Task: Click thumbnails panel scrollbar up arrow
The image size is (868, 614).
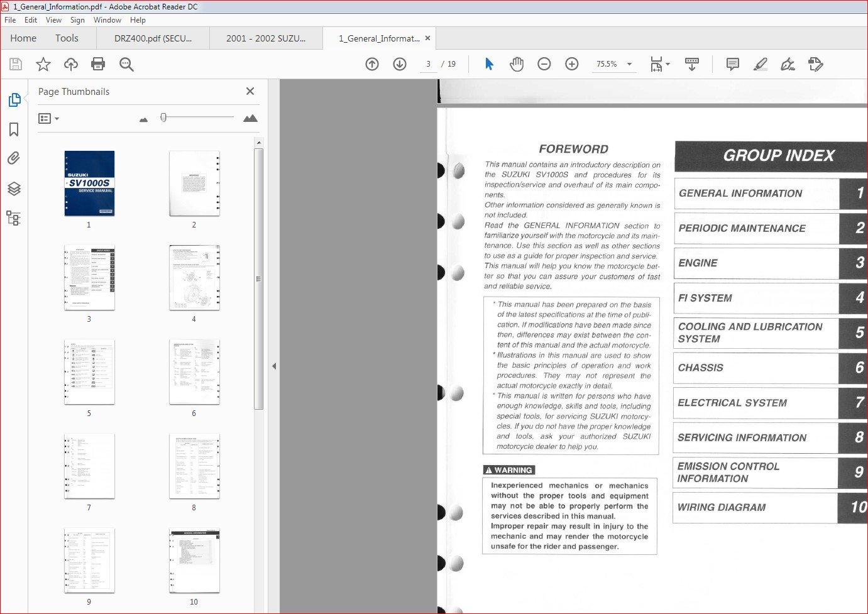Action: click(259, 143)
